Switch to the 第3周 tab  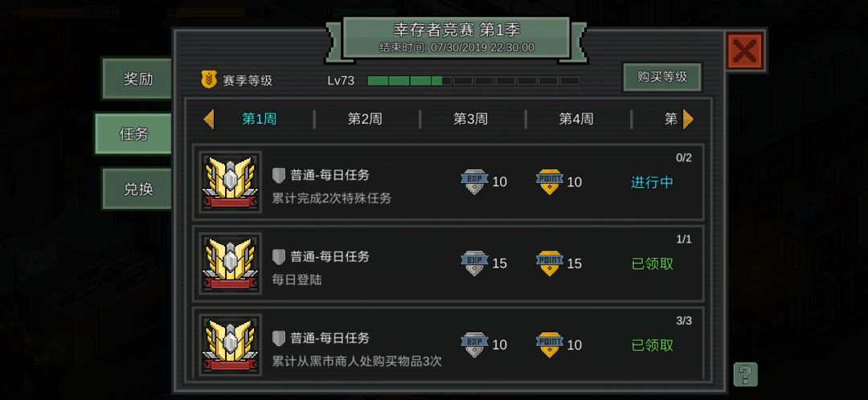(470, 119)
